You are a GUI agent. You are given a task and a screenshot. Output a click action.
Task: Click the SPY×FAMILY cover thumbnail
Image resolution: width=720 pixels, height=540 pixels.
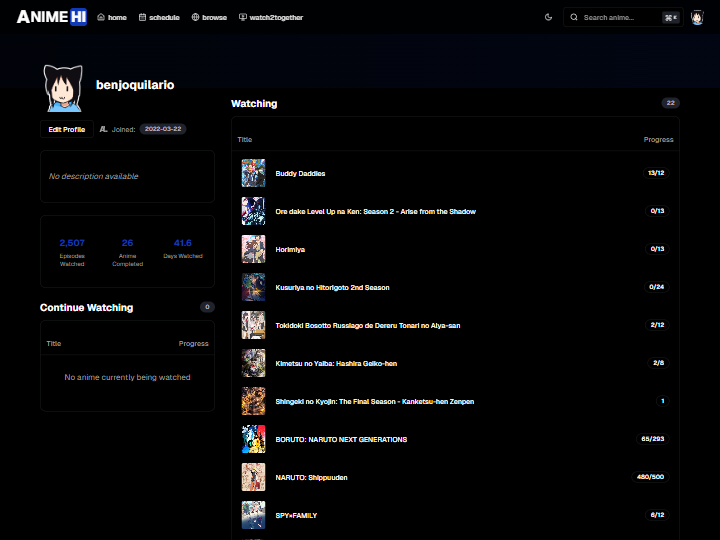253,515
